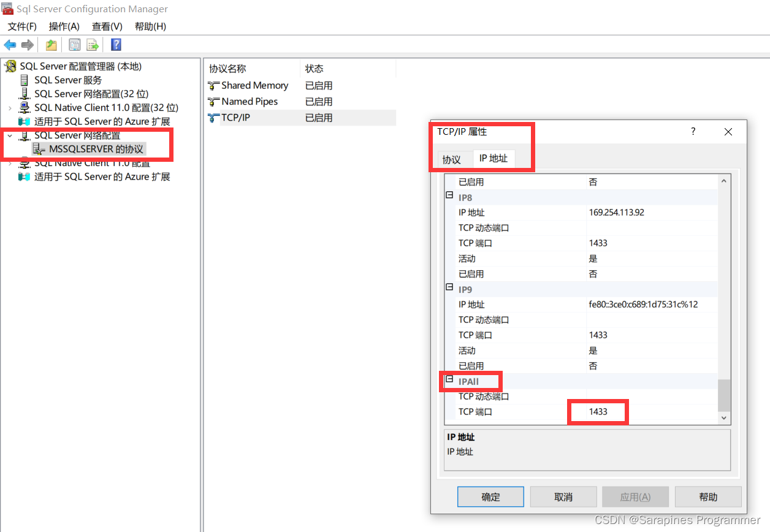Switch to the IP 地址 tab

[x=494, y=158]
